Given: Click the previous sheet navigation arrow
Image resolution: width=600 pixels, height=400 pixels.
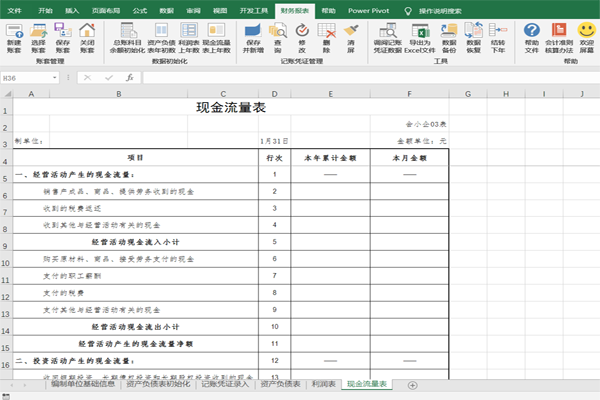Looking at the screenshot, I should [x=12, y=385].
